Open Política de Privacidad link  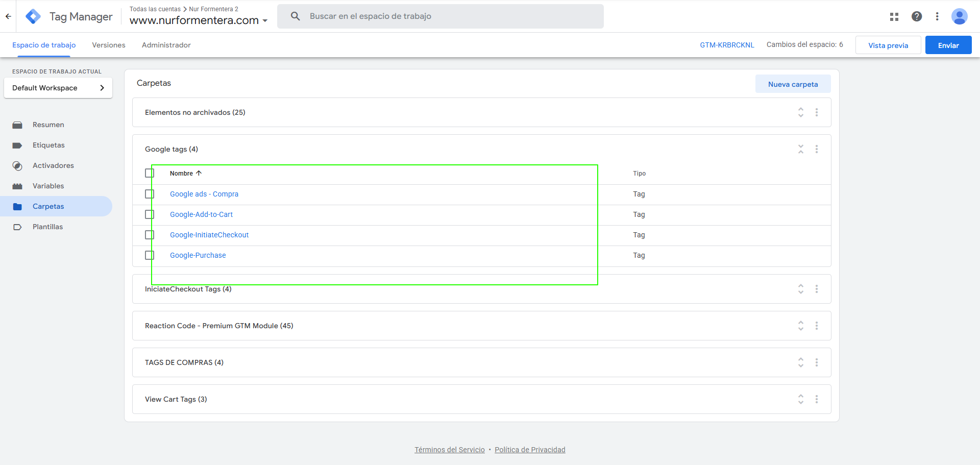pos(530,450)
